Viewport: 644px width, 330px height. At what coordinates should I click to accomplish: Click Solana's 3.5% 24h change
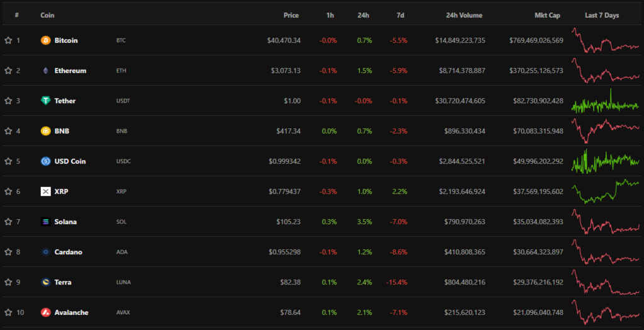tap(365, 222)
